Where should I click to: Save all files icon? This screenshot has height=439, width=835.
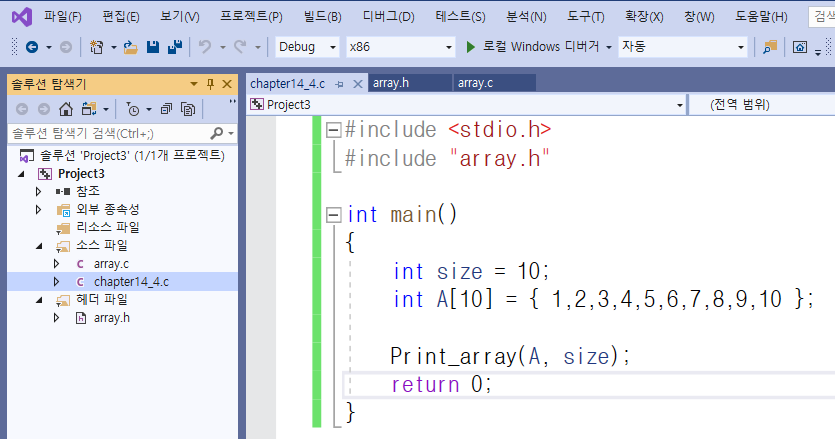tap(175, 47)
